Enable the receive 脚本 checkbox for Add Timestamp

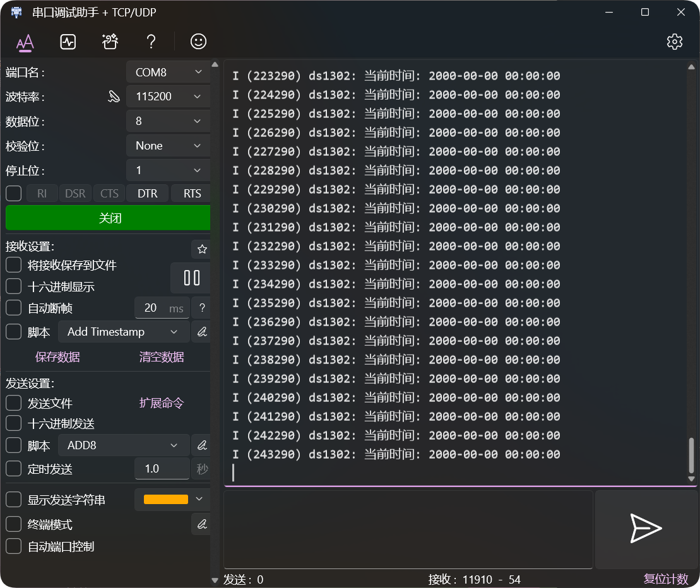(13, 331)
